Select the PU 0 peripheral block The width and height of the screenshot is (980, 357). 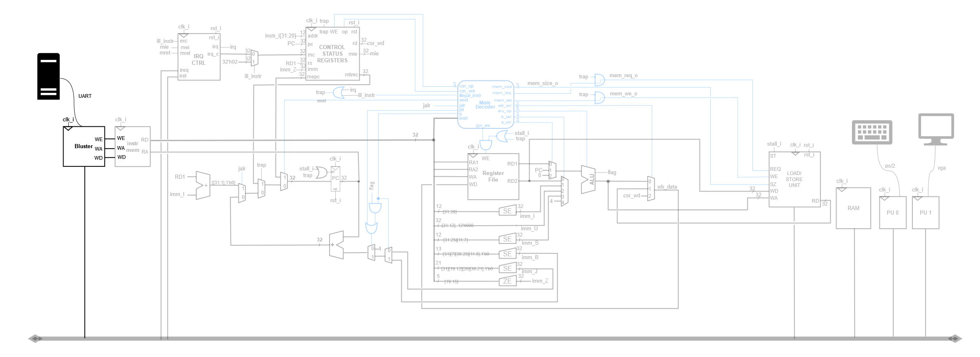pos(893,213)
